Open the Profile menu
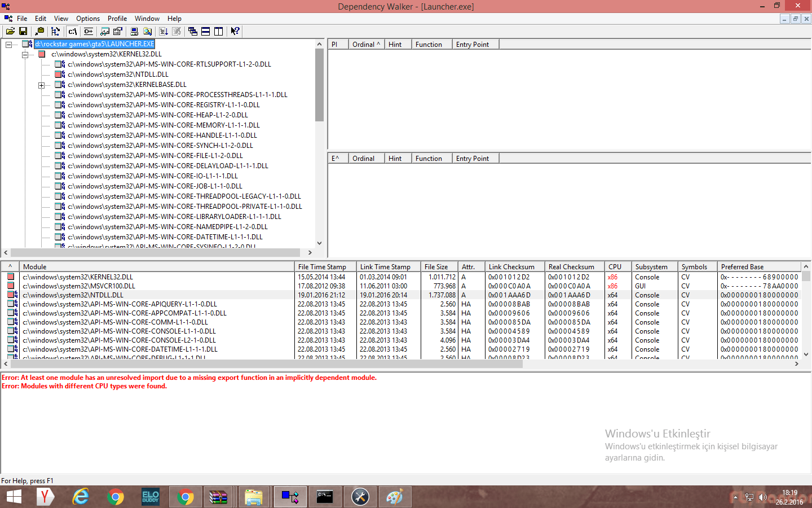The height and width of the screenshot is (508, 812). point(117,19)
